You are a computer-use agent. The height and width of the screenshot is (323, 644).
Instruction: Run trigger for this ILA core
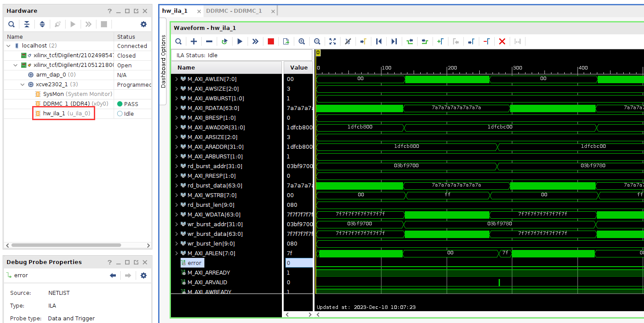point(240,41)
